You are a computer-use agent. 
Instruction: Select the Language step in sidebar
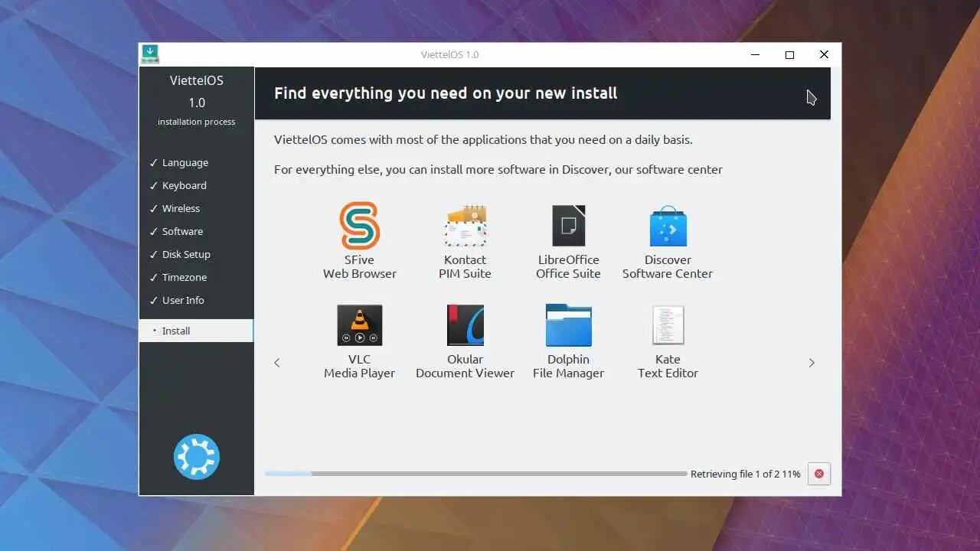196,162
